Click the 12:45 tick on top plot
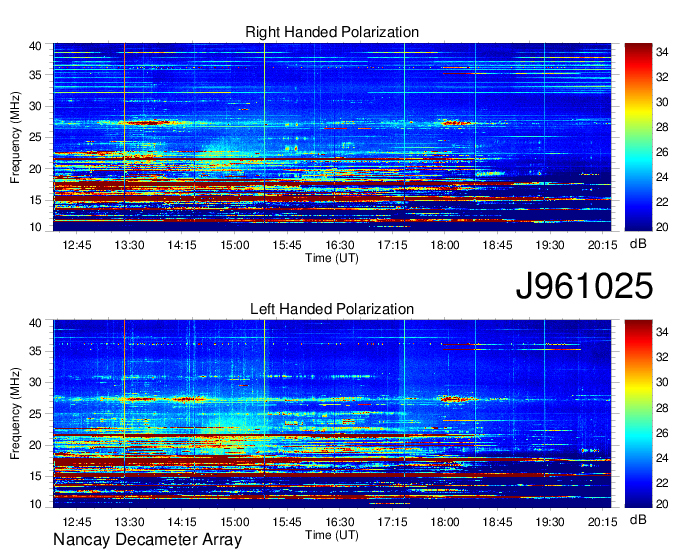The image size is (680, 552). (77, 245)
